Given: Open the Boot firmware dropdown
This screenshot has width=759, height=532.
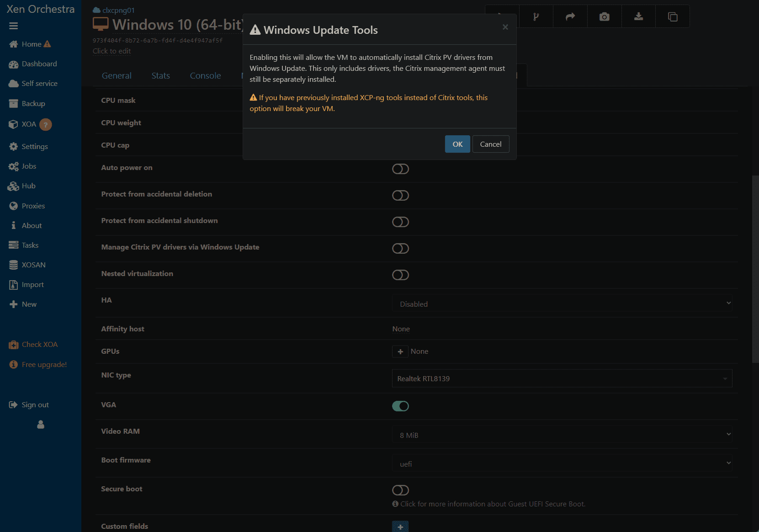Looking at the screenshot, I should point(562,463).
